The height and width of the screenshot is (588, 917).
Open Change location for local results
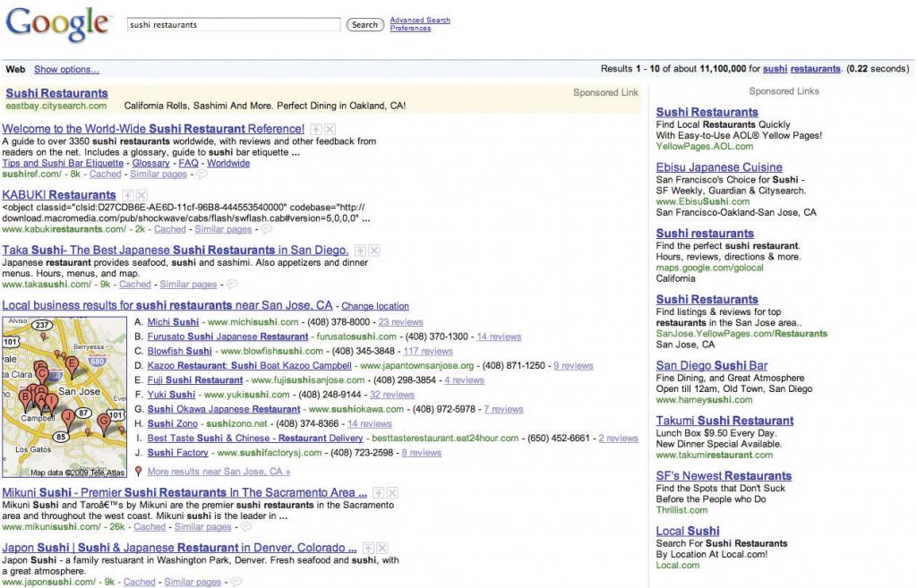375,306
